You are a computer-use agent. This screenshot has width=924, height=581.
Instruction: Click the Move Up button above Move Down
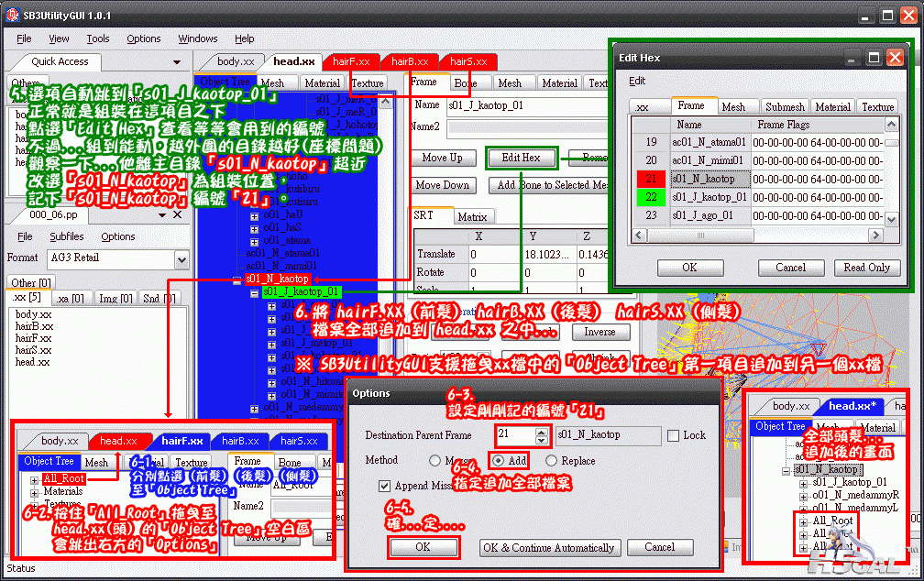pyautogui.click(x=442, y=158)
